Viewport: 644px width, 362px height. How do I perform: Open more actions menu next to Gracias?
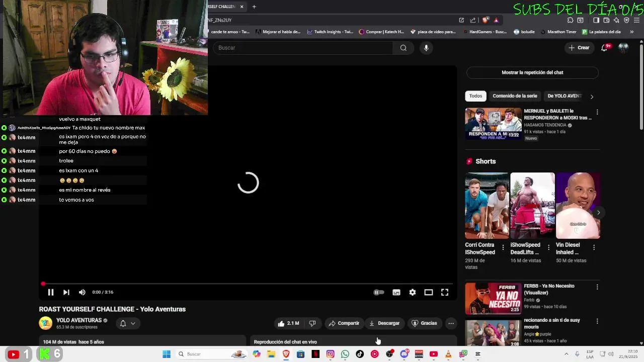coord(451,323)
